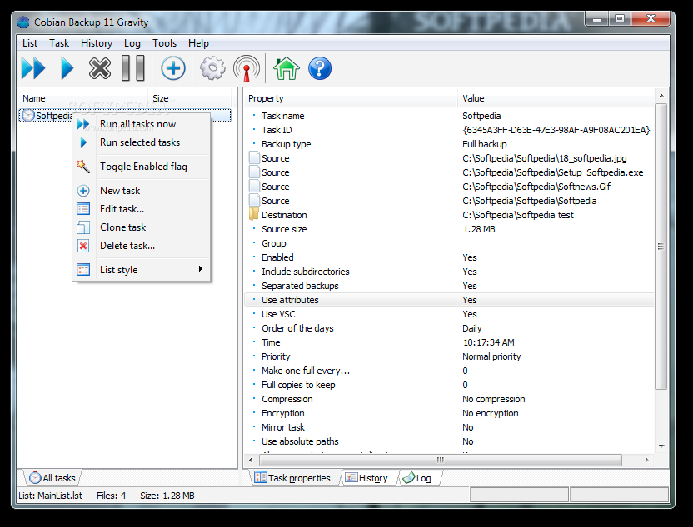The image size is (693, 527).
Task: Click the Size column header
Action: (x=190, y=99)
